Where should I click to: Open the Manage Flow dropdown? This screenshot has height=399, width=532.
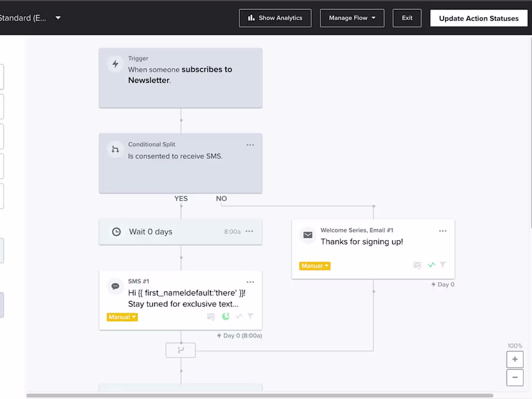pyautogui.click(x=352, y=18)
